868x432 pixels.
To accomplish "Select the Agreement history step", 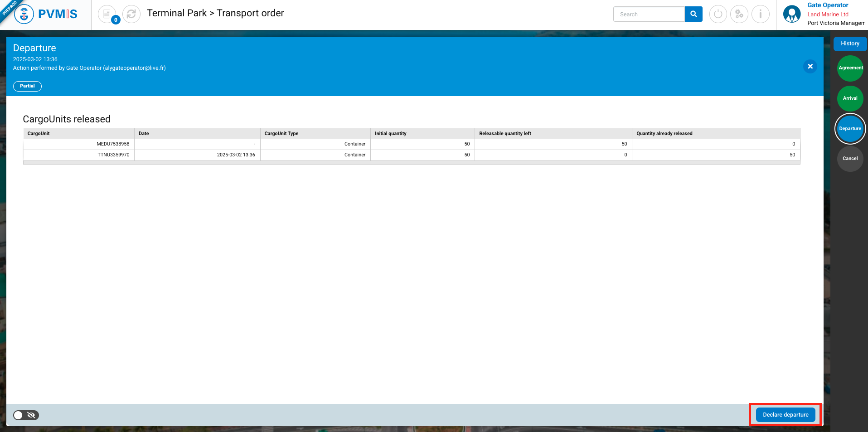I will pos(850,68).
